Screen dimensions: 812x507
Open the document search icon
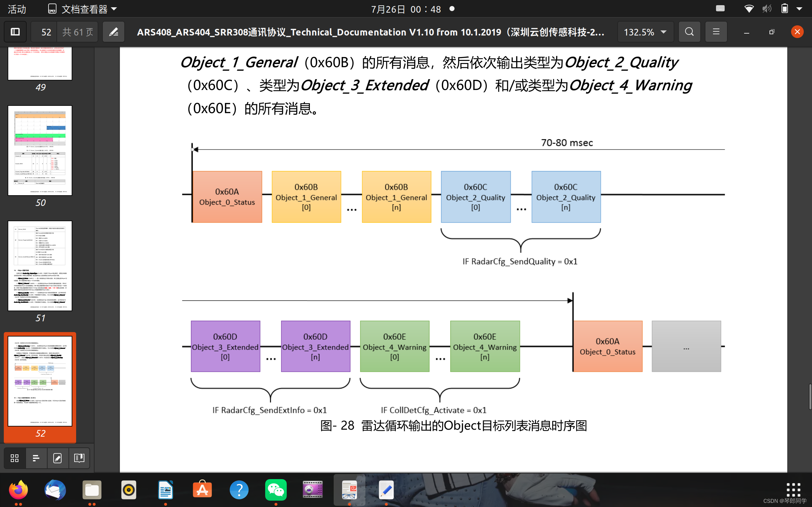689,32
